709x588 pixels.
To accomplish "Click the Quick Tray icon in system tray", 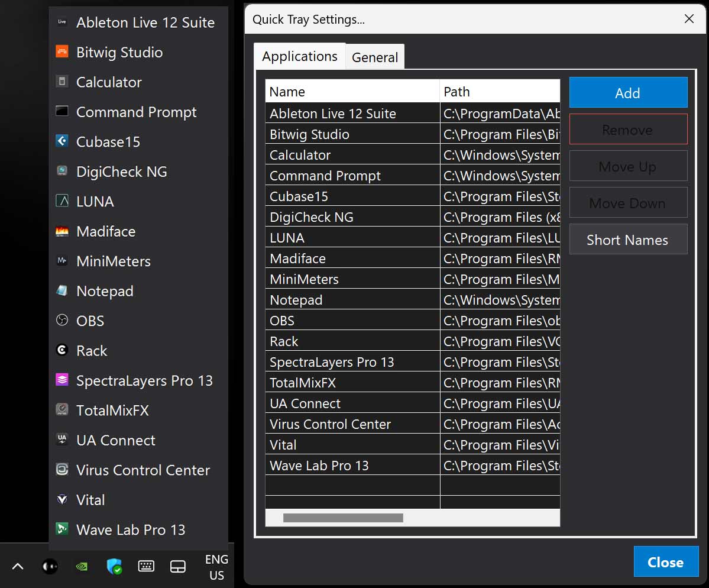I will (50, 566).
